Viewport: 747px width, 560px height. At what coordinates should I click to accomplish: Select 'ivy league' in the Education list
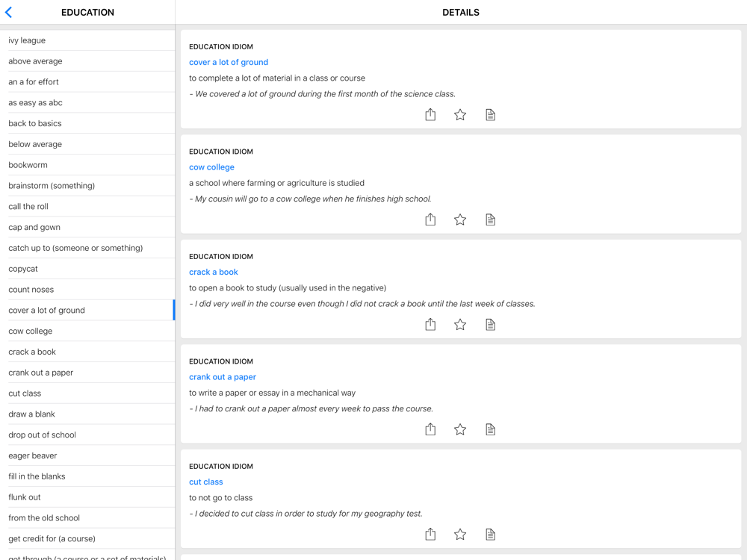[x=27, y=40]
